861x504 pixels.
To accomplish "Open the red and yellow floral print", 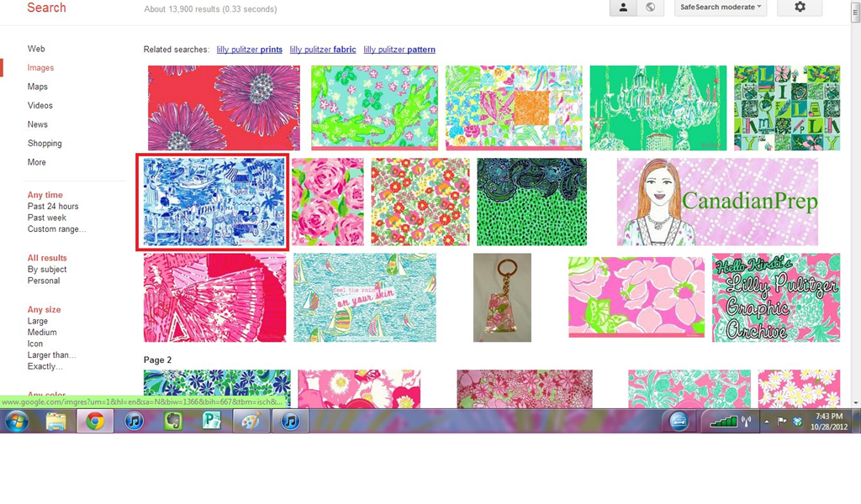I will pos(420,202).
